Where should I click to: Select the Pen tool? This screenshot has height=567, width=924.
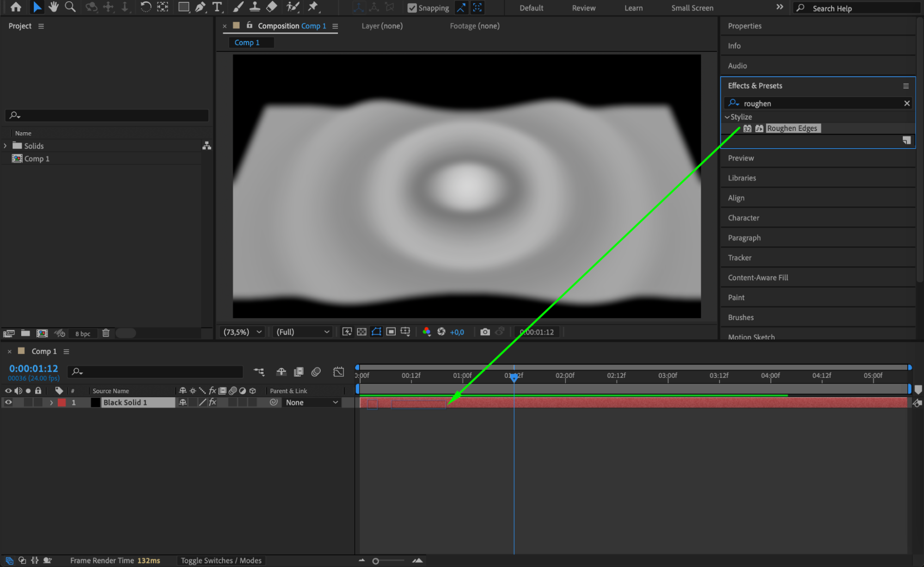click(x=200, y=7)
